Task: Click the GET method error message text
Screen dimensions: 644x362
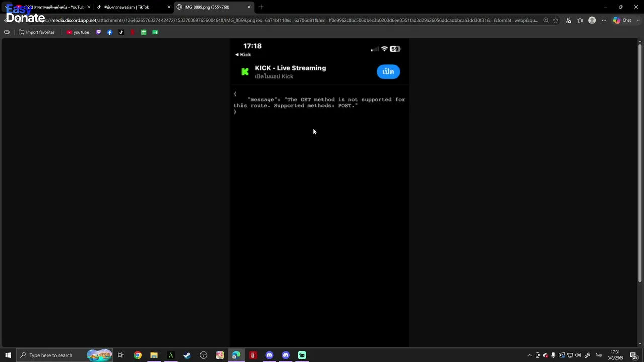Action: (x=319, y=102)
